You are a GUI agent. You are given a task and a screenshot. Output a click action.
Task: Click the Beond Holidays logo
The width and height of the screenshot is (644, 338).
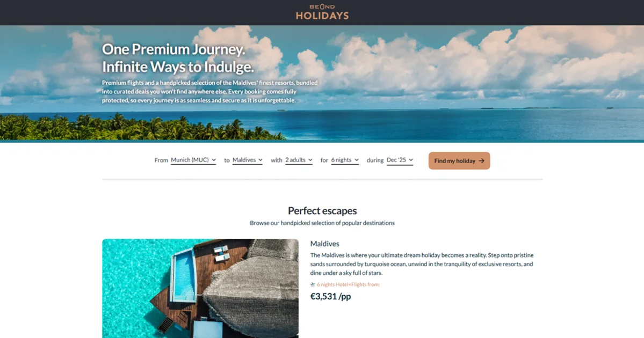322,12
